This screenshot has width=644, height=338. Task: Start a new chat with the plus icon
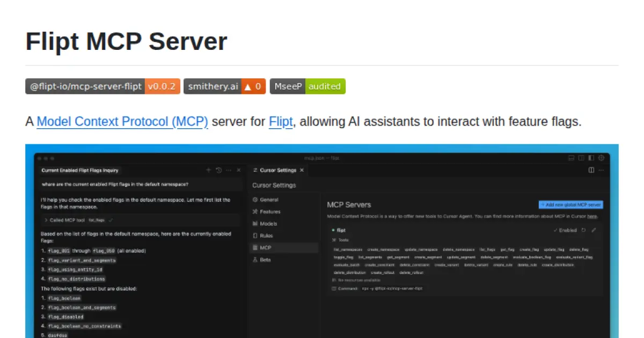[x=208, y=170]
